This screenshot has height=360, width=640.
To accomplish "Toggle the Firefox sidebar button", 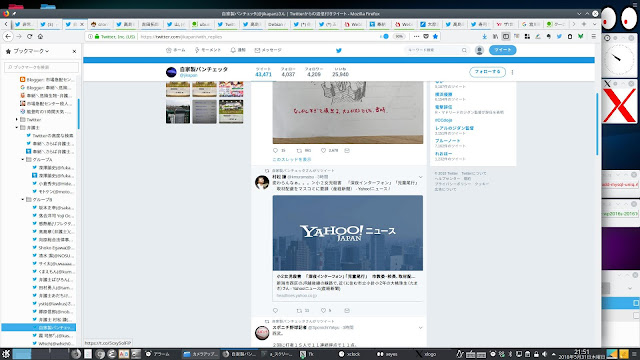I will 506,36.
